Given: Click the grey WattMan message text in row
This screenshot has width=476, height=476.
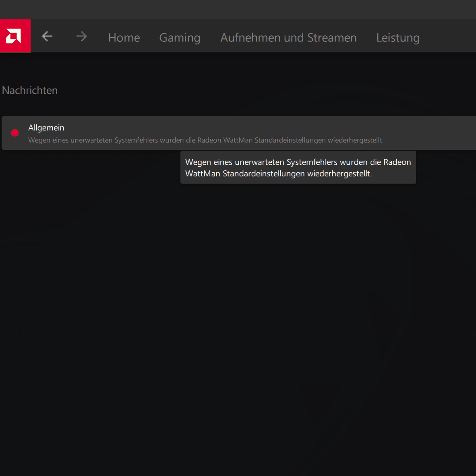Looking at the screenshot, I should (206, 140).
